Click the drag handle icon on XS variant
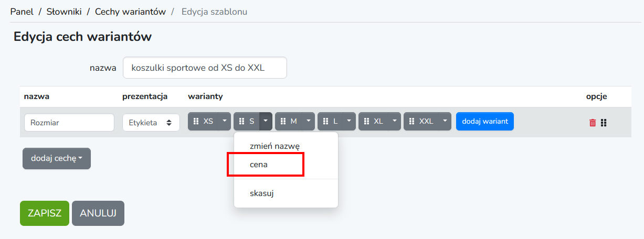Viewport: 644px width, 239px height. pos(196,121)
